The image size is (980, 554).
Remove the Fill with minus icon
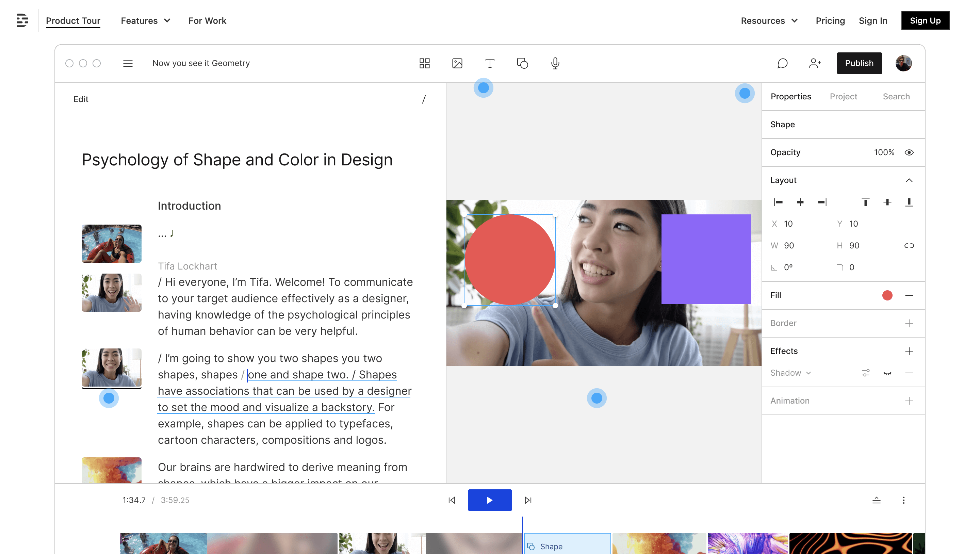pyautogui.click(x=909, y=295)
